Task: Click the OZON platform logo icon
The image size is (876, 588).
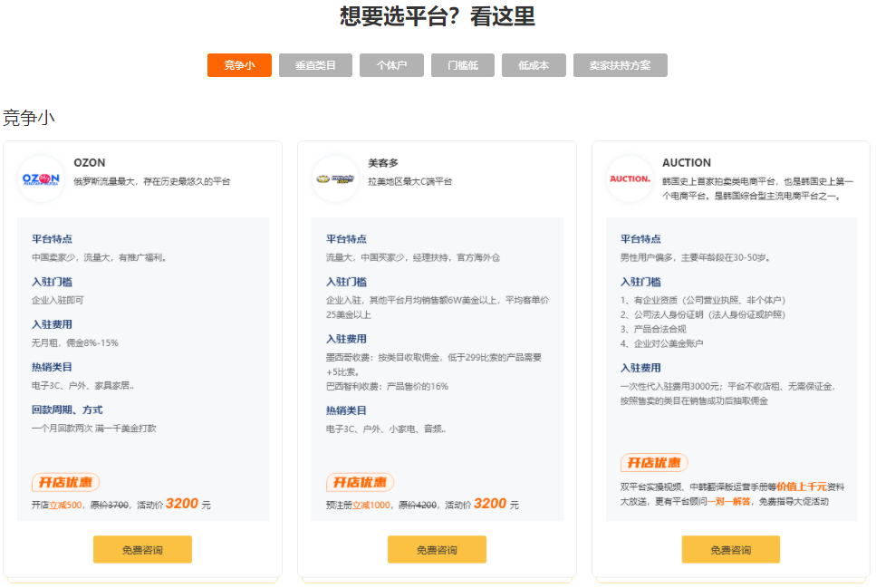Action: (40, 178)
